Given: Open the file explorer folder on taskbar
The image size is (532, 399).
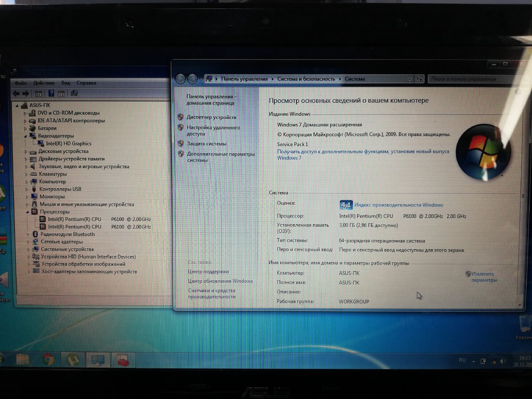Looking at the screenshot, I should pos(23,359).
